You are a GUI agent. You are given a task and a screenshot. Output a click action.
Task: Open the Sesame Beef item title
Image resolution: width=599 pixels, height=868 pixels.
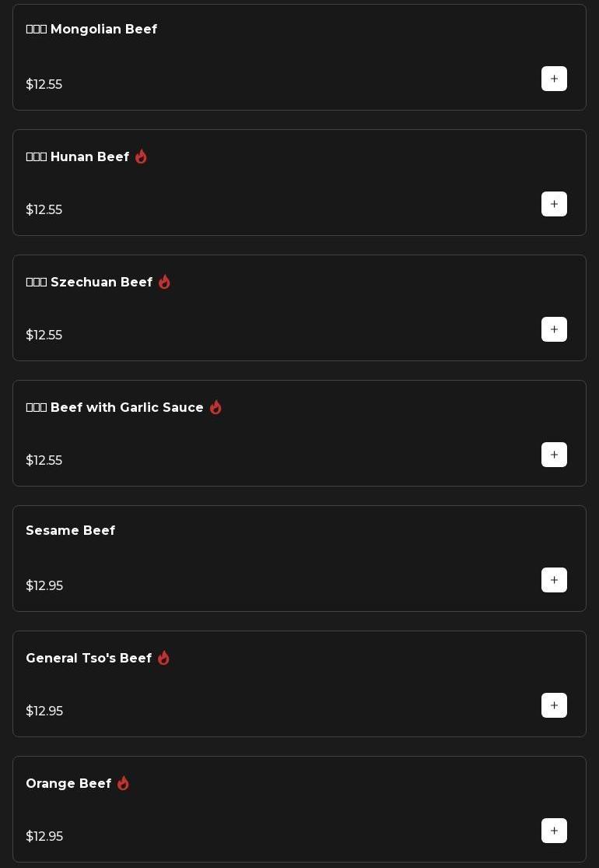(x=71, y=531)
